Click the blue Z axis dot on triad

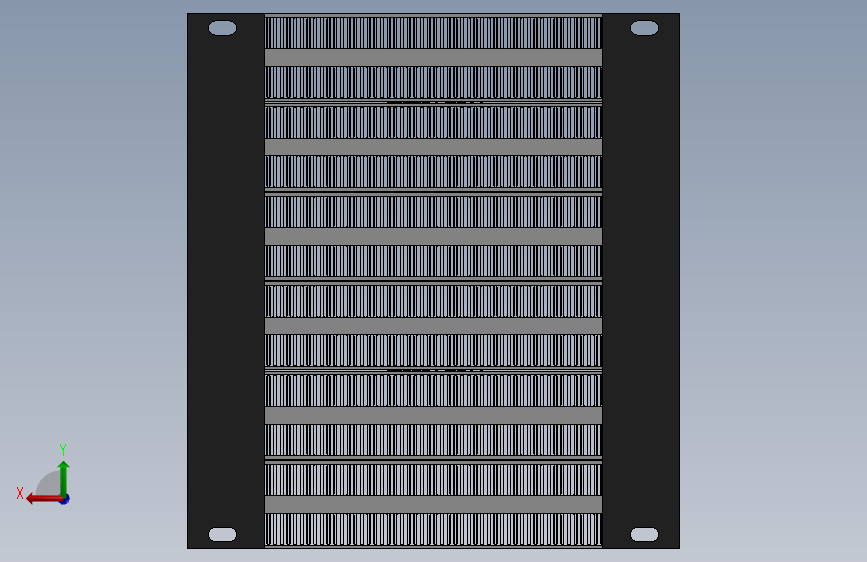click(x=65, y=500)
